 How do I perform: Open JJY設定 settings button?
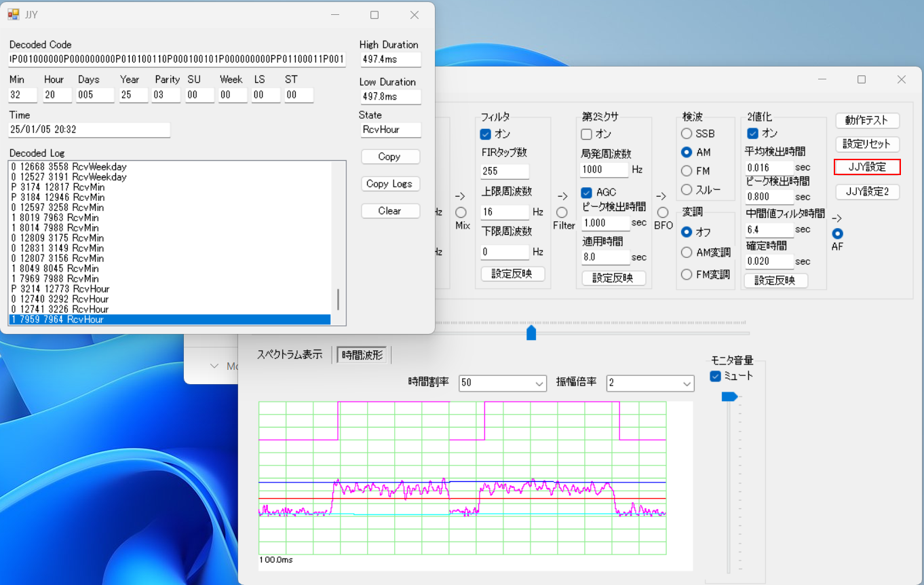[867, 167]
